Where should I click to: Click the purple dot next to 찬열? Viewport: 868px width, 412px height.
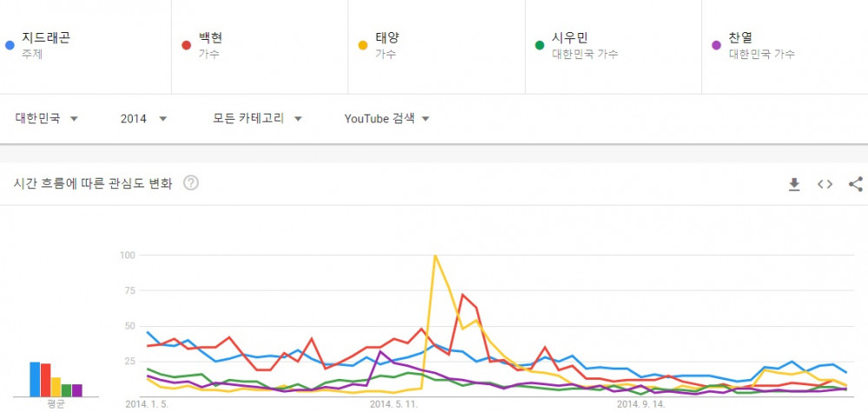(717, 45)
